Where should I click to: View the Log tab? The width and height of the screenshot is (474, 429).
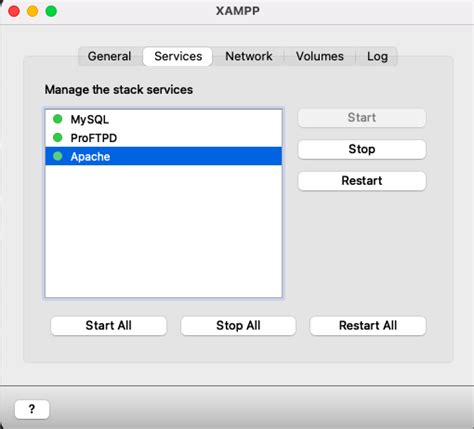pyautogui.click(x=377, y=56)
